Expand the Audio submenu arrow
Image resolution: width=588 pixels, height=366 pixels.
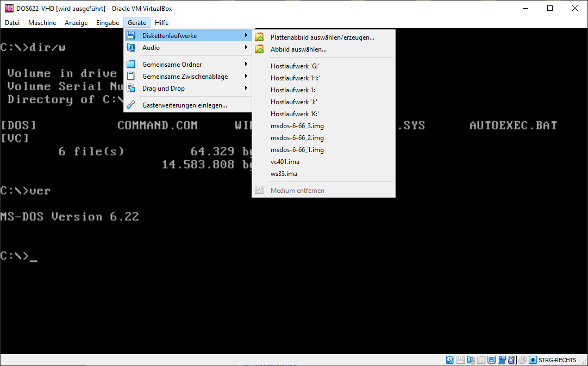tap(246, 47)
